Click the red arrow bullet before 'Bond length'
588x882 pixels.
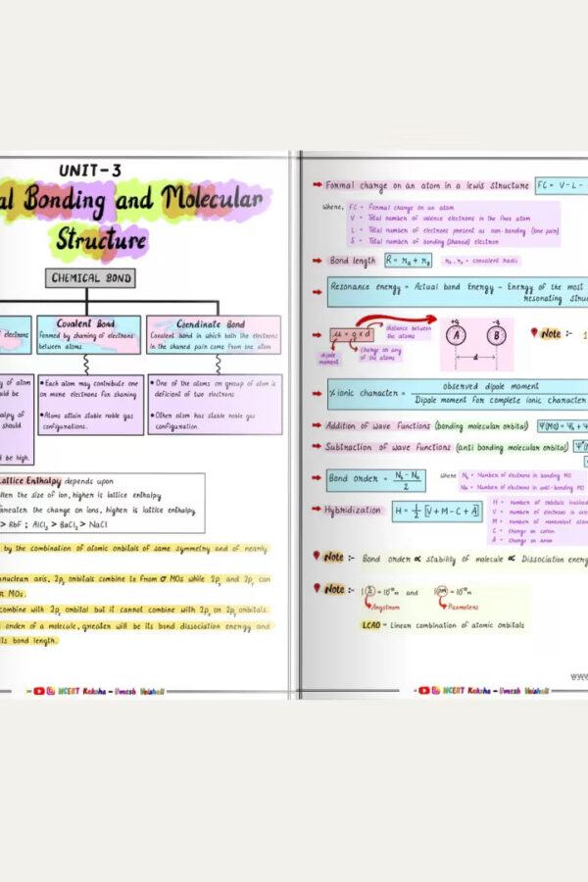pos(317,261)
